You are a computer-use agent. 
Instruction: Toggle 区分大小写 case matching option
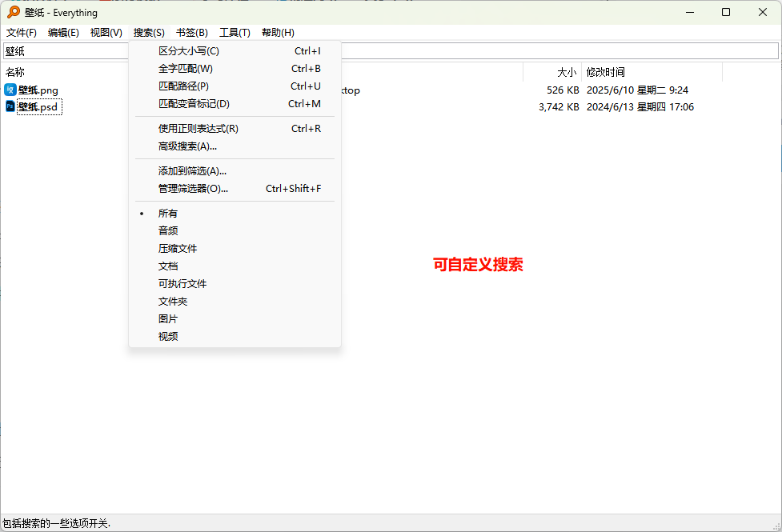coord(189,51)
